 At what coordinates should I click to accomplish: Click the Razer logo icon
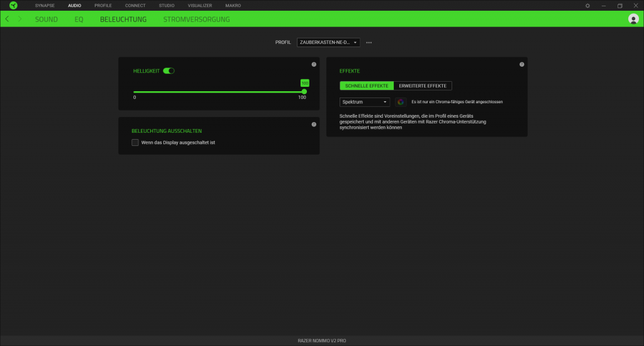14,5
